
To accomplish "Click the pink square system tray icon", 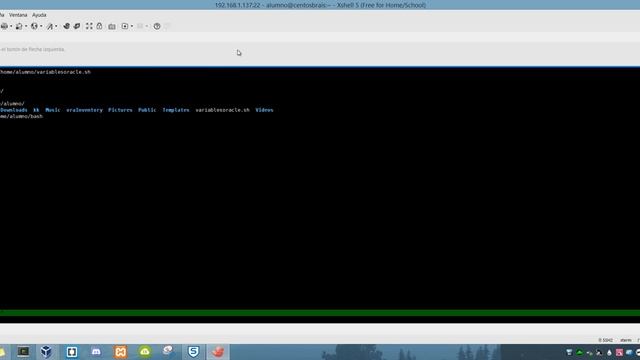I will (x=619, y=352).
